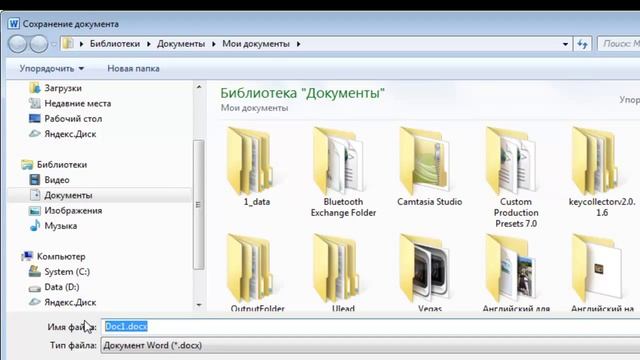640x360 pixels.
Task: Expand the arrow after Библиотеки in path
Action: tap(149, 44)
